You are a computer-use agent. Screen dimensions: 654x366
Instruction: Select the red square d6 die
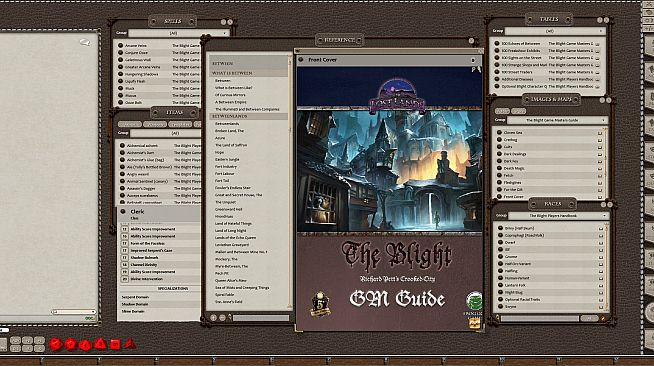[115, 344]
